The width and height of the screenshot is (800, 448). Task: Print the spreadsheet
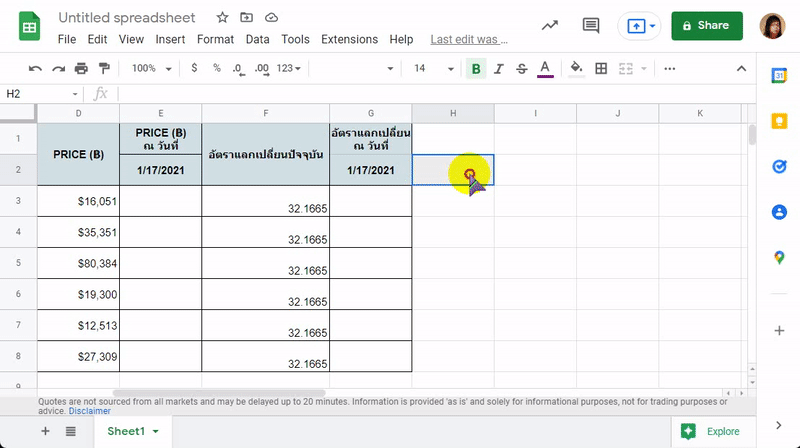pos(81,68)
